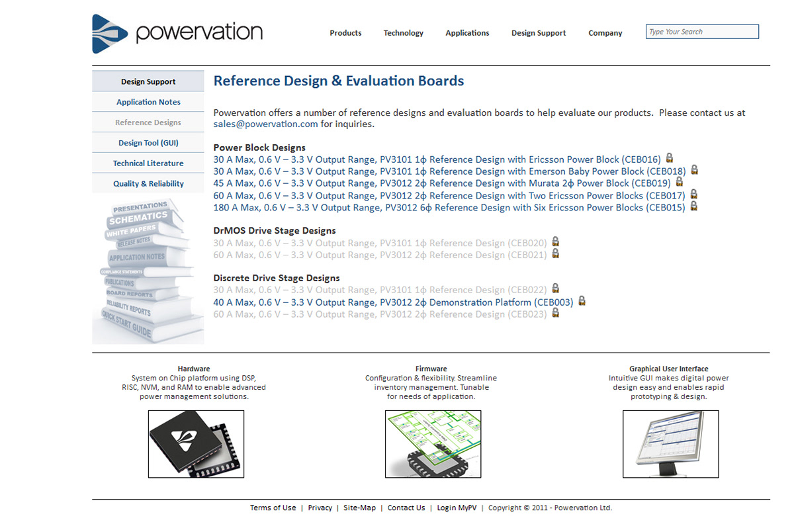Click the DrMOS Drive Stage Designs heading

click(x=275, y=231)
